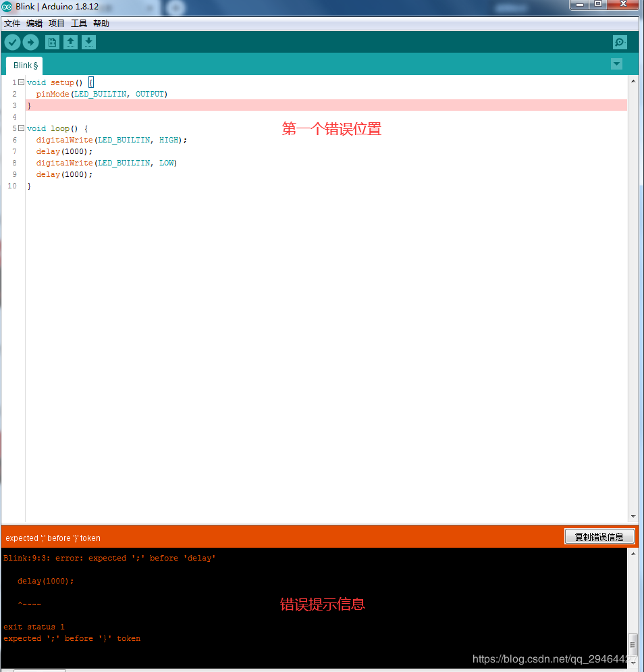Click the Upload arrow icon
This screenshot has height=672, width=644.
(30, 41)
